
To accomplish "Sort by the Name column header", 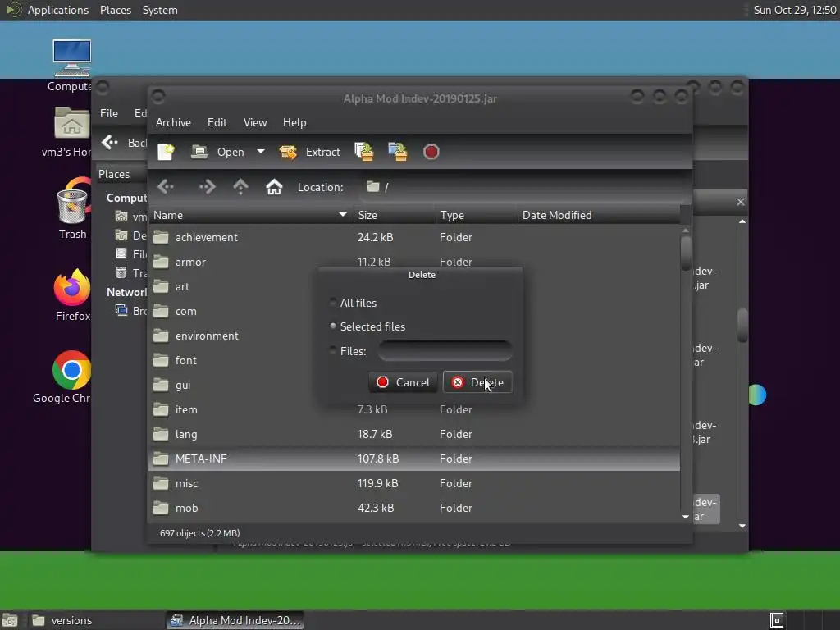I will coord(250,216).
